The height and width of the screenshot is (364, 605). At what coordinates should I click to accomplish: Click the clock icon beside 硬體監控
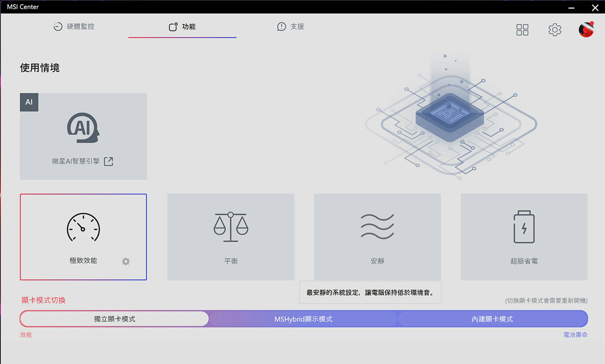tap(58, 26)
